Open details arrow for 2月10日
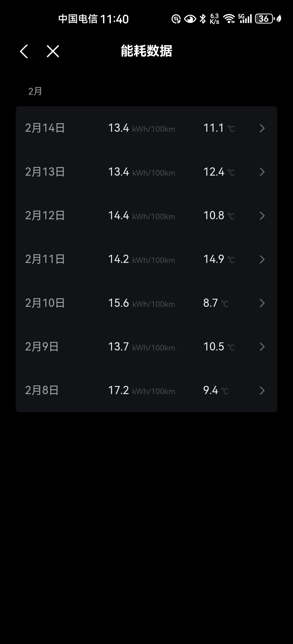 click(x=262, y=303)
